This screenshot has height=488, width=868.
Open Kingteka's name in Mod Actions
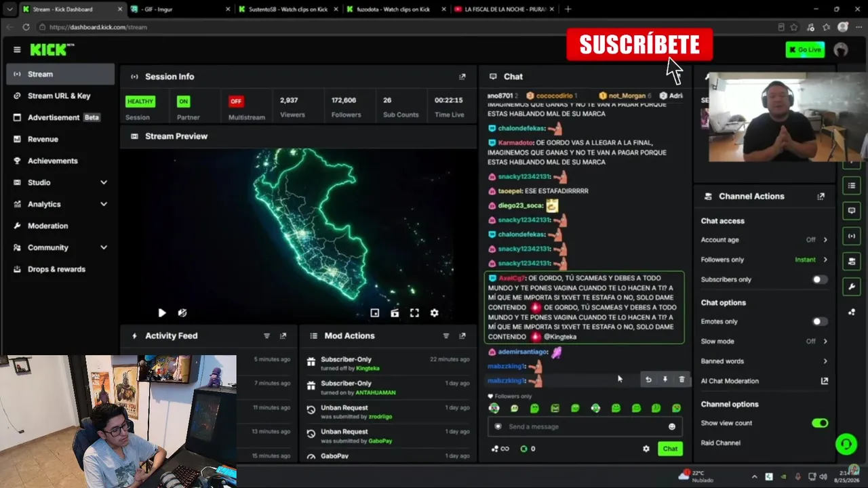368,368
